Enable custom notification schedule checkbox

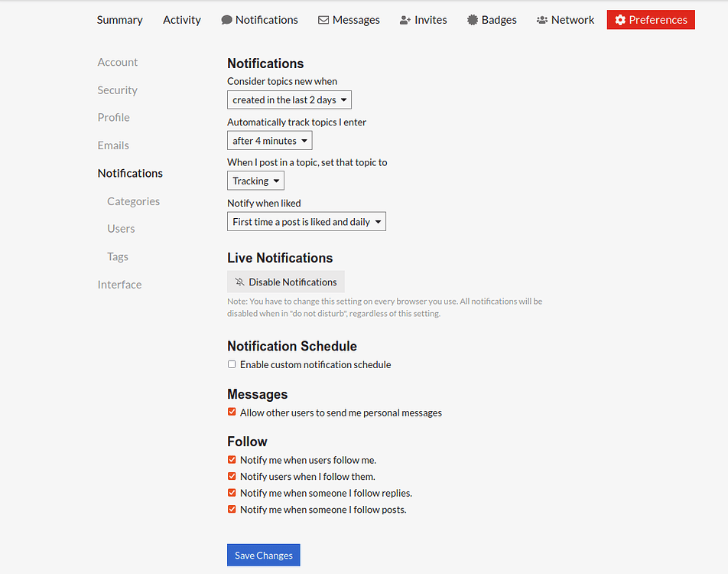[x=232, y=364]
